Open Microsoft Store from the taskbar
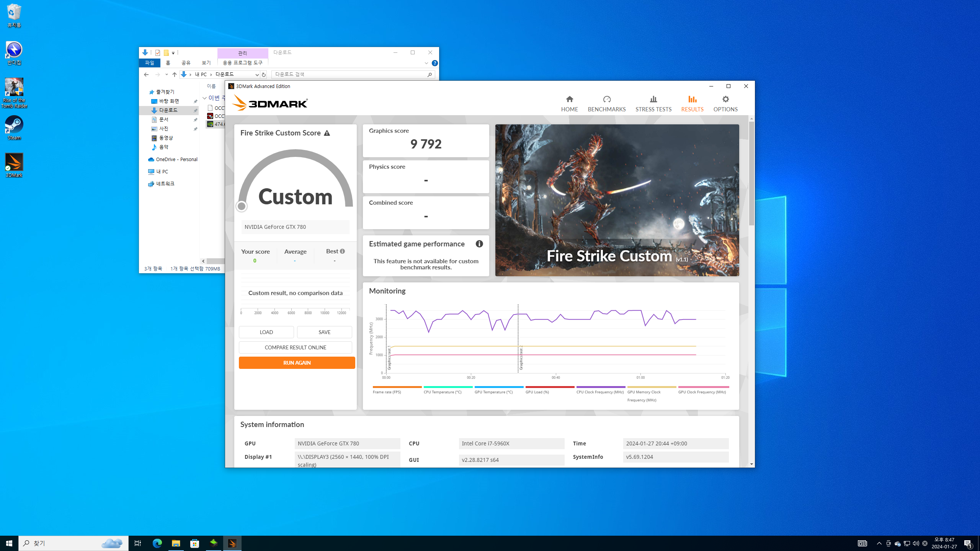 (195, 543)
